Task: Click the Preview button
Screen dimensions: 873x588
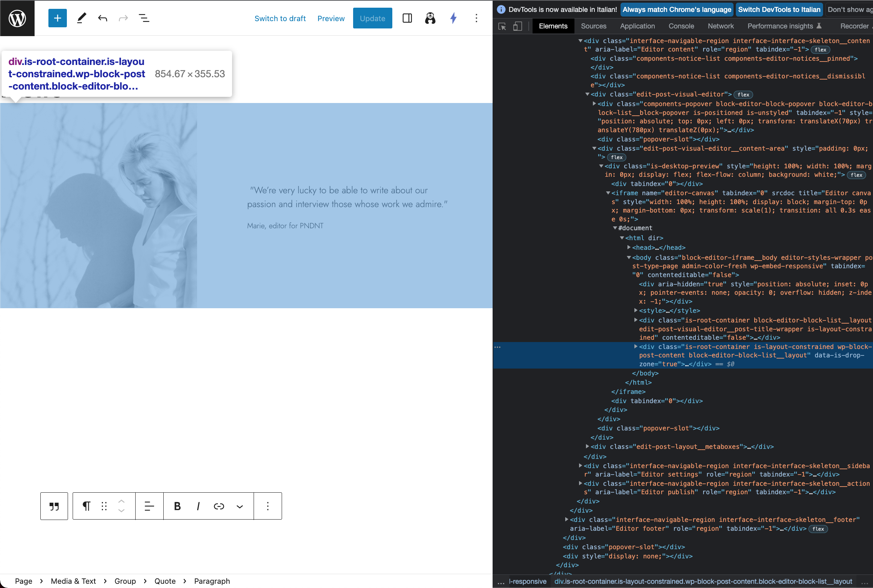Action: pos(331,18)
